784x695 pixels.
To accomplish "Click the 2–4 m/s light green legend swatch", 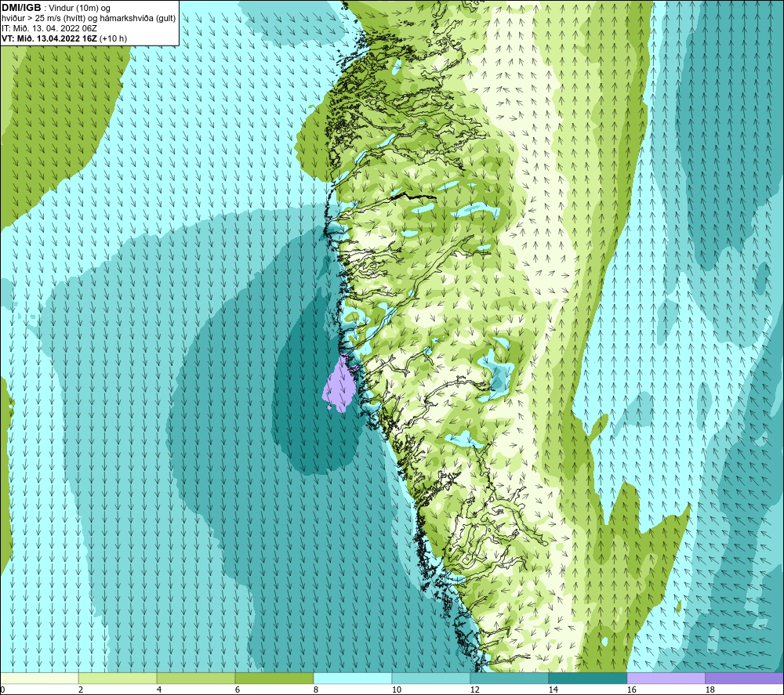I will coord(118,679).
